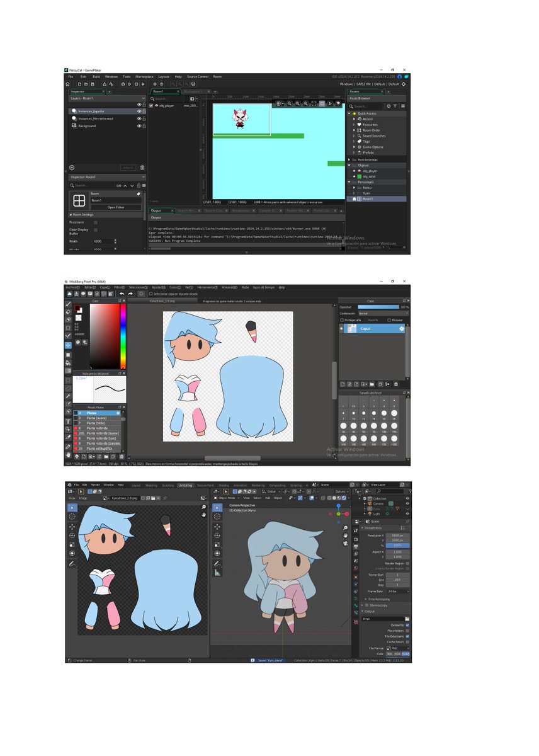
Task: Click the Redo arrow in MediBang toolbar
Action: [130, 294]
